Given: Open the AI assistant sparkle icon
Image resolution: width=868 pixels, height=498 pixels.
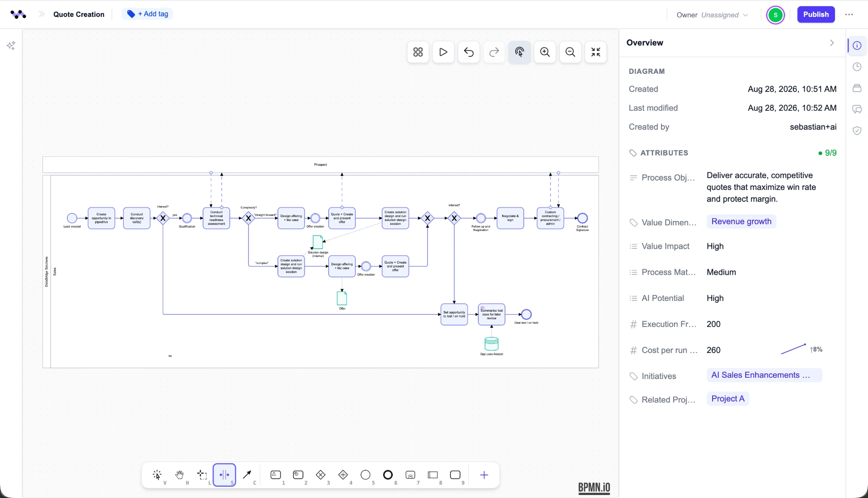Looking at the screenshot, I should tap(11, 46).
